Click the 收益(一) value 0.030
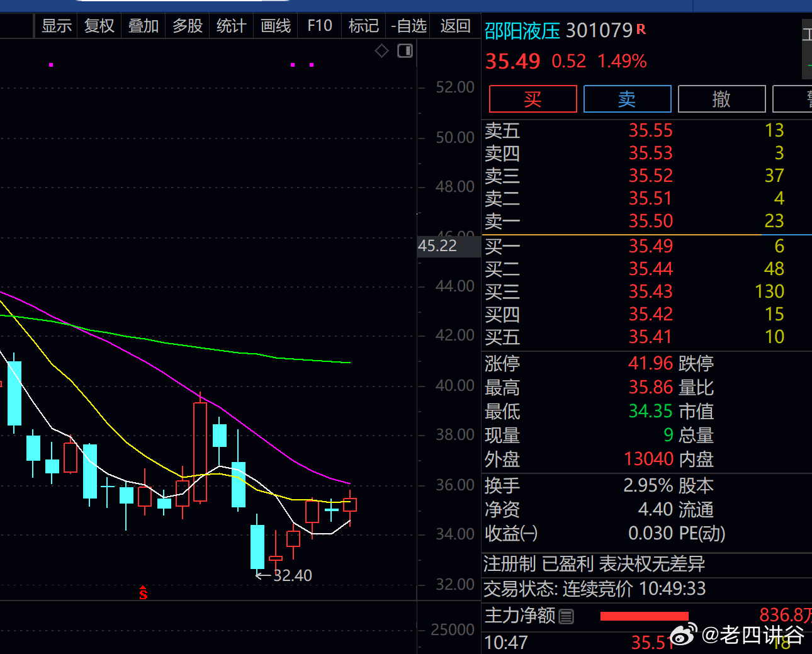Image resolution: width=812 pixels, height=654 pixels. 651,533
